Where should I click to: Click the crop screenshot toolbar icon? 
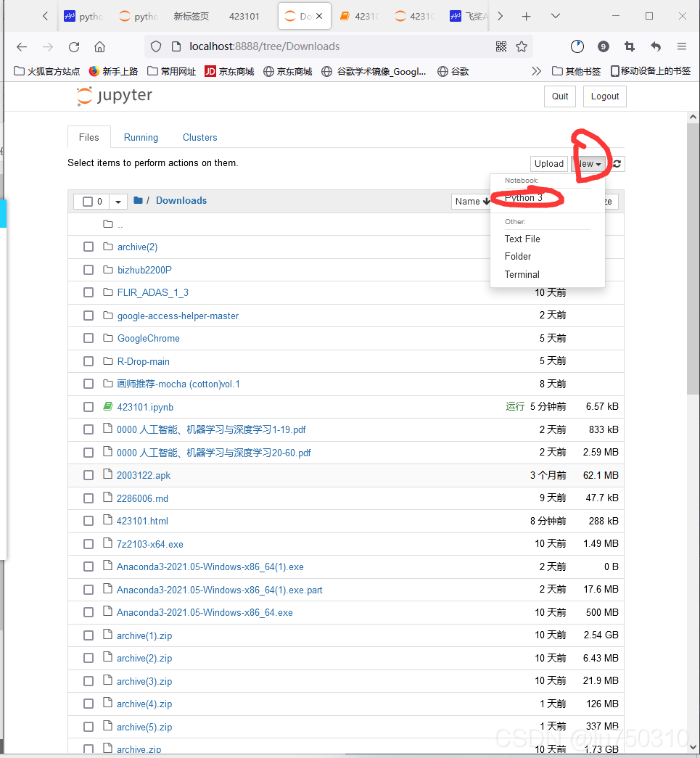pos(630,46)
